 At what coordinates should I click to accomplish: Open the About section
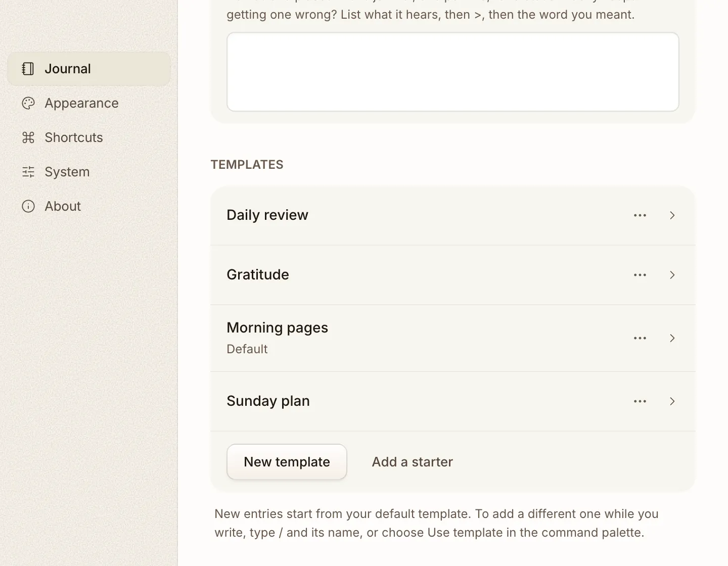coord(88,206)
